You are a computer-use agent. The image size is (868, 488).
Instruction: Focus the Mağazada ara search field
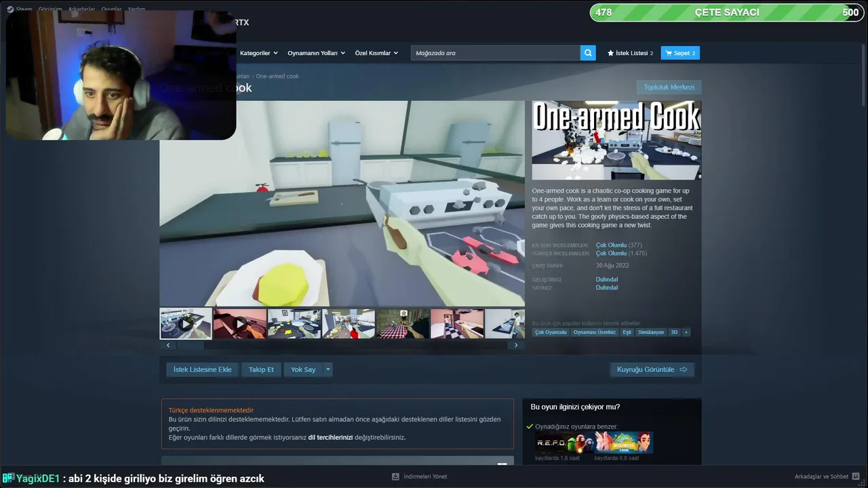click(496, 53)
